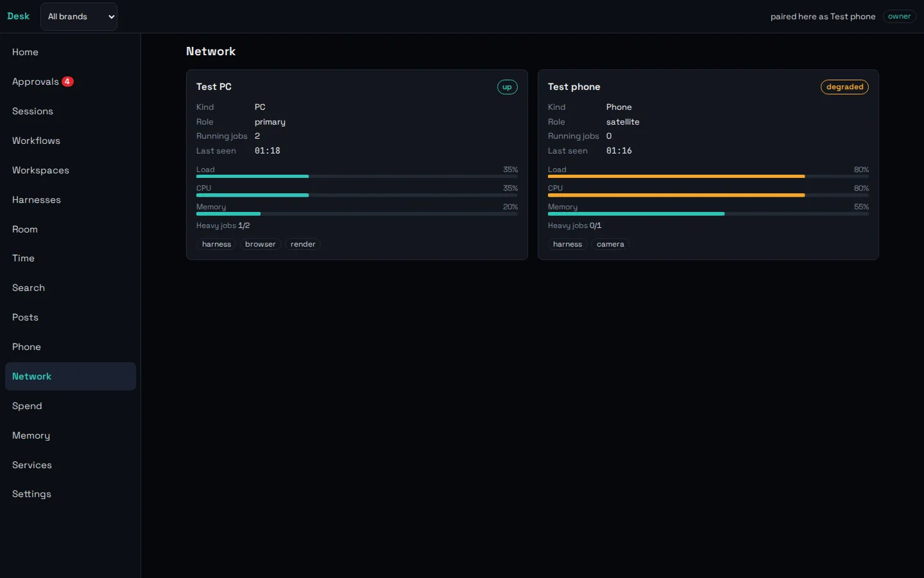Go to Posts
The width and height of the screenshot is (924, 578).
[71, 317]
